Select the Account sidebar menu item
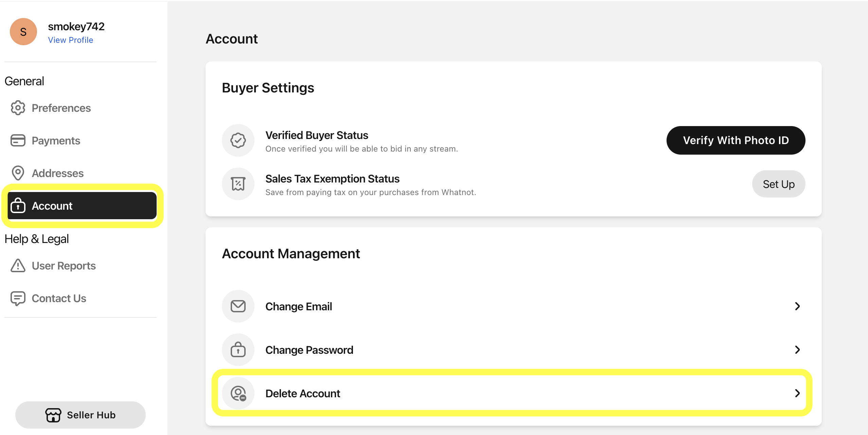 click(82, 206)
